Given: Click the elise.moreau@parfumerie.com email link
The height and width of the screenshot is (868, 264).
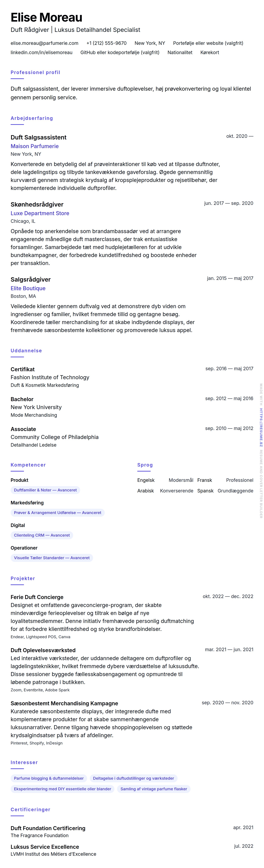Looking at the screenshot, I should (x=44, y=43).
